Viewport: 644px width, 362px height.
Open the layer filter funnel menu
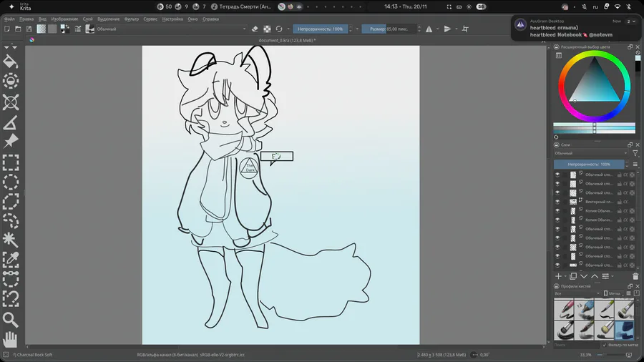pos(635,153)
